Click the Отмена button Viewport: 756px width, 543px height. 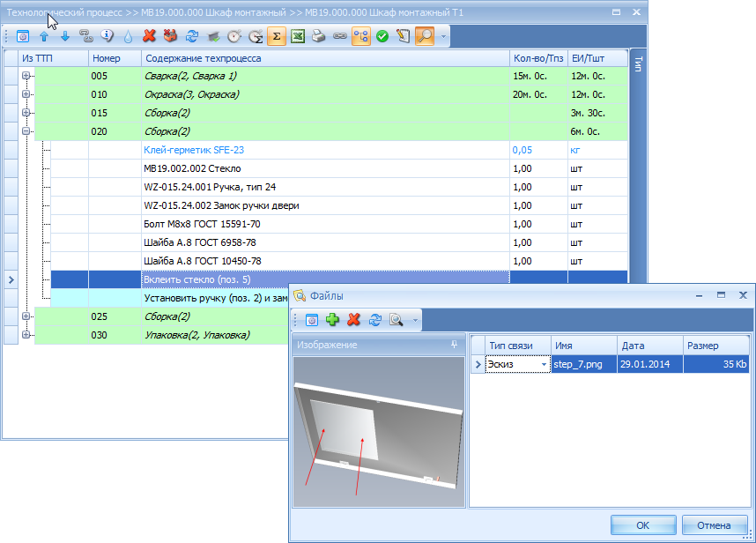pos(714,525)
